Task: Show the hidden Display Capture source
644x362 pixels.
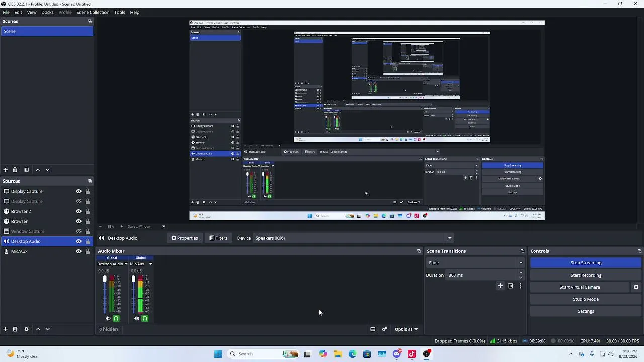Action: tap(78, 201)
